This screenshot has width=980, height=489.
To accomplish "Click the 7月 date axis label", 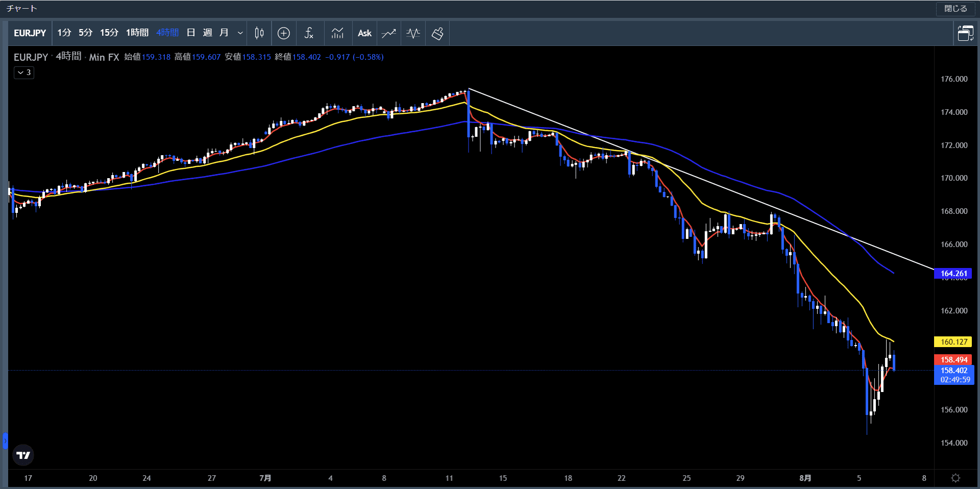I will click(265, 478).
